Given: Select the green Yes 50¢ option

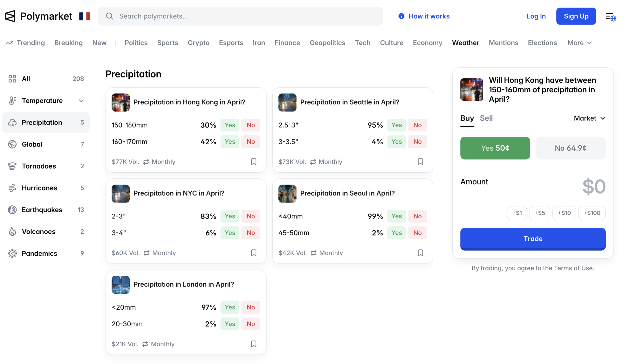Looking at the screenshot, I should (495, 148).
